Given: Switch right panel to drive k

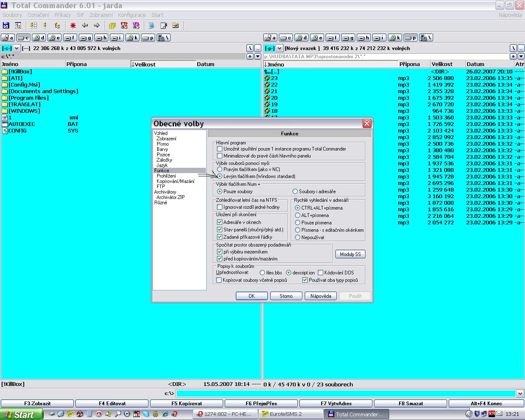Looking at the screenshot, I should pyautogui.click(x=395, y=38).
